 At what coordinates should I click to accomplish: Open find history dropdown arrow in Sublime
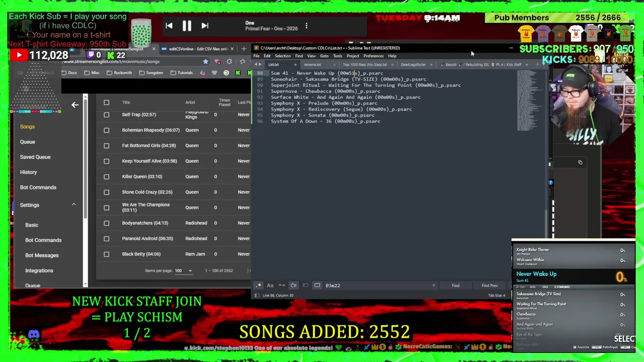tap(433, 286)
